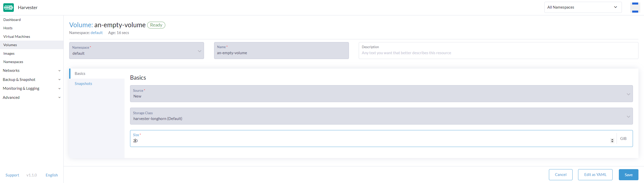Go to Virtual Machines page
This screenshot has height=183, width=644.
coord(17,37)
